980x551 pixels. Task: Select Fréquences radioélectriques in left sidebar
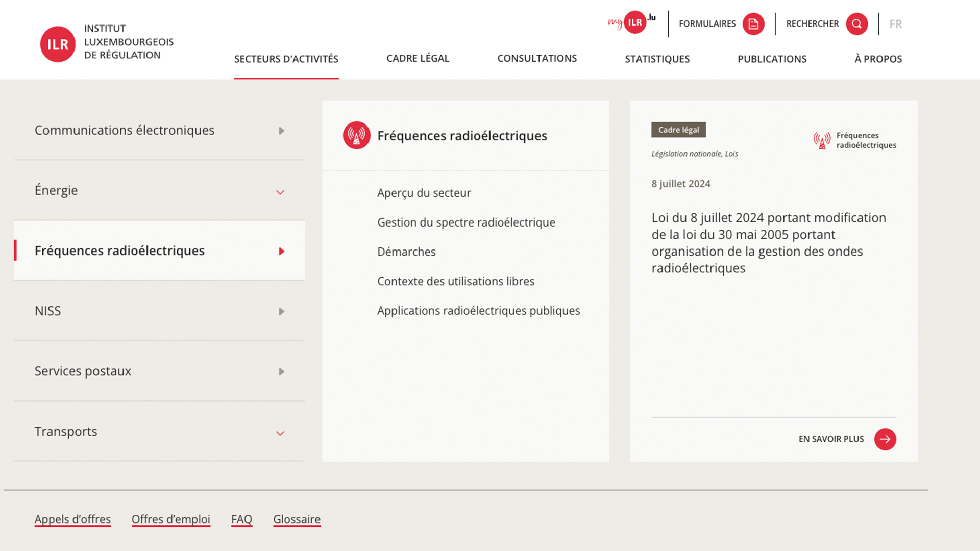tap(119, 251)
